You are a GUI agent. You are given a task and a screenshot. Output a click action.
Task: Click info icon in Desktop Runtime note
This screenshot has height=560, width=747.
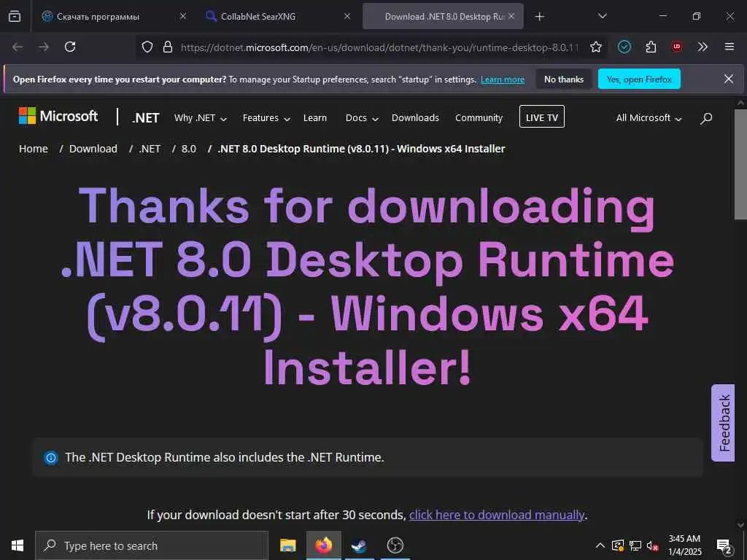coord(51,458)
